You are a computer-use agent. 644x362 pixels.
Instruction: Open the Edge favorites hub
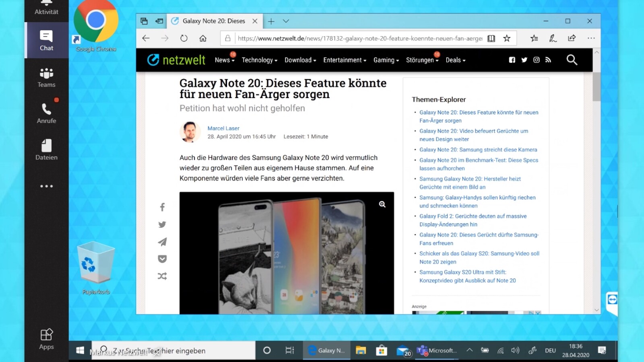click(x=534, y=38)
